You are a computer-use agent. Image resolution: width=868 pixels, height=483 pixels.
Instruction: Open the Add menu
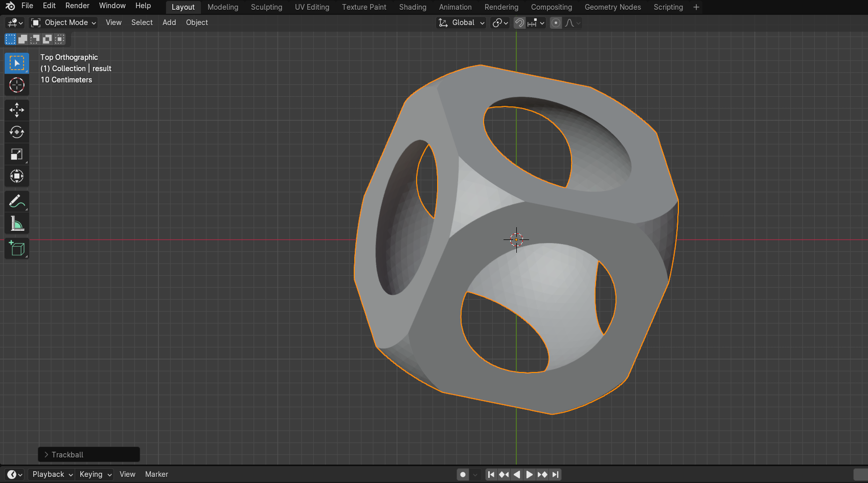(x=169, y=23)
